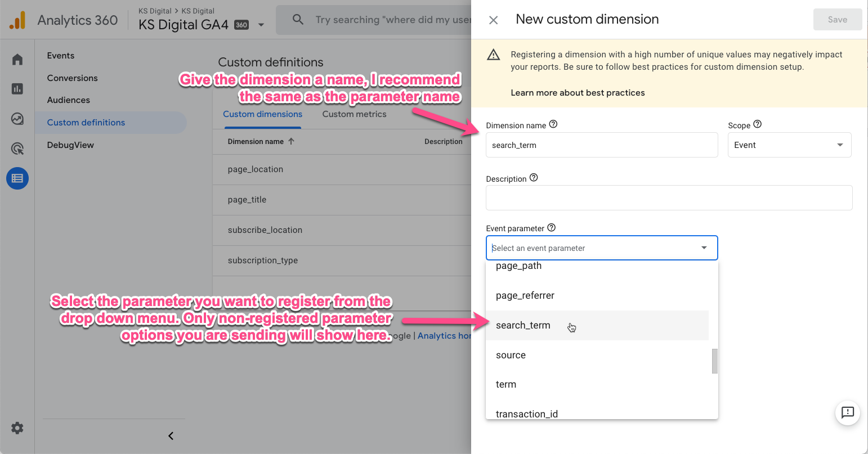Viewport: 868px width, 454px height.
Task: Open Learn more about best practices link
Action: point(578,93)
